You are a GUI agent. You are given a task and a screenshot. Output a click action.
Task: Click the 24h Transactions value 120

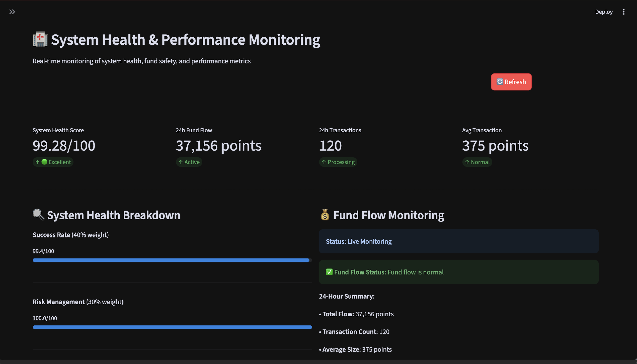pos(330,146)
